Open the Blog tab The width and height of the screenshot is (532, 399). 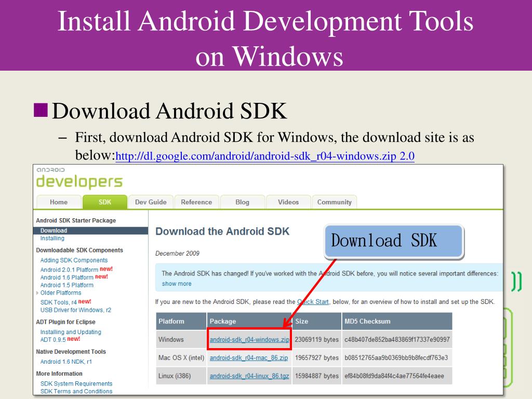242,202
